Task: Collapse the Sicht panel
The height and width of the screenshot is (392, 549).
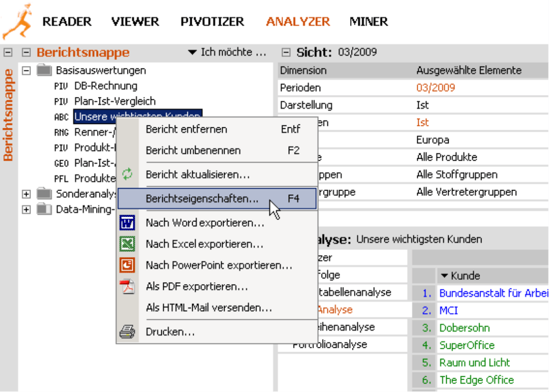Action: click(x=286, y=52)
